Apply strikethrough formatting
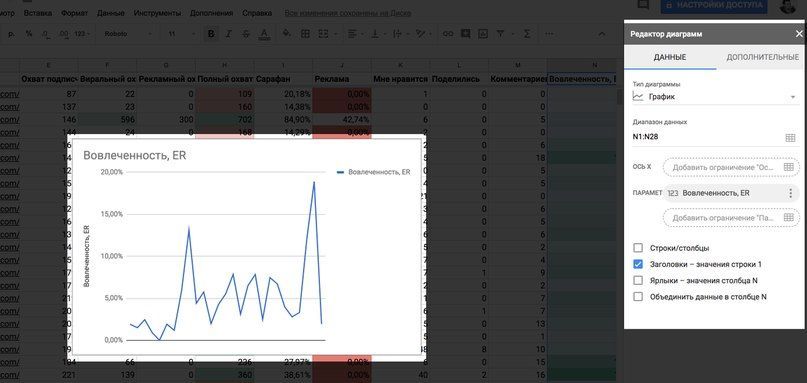807x383 pixels. click(245, 34)
